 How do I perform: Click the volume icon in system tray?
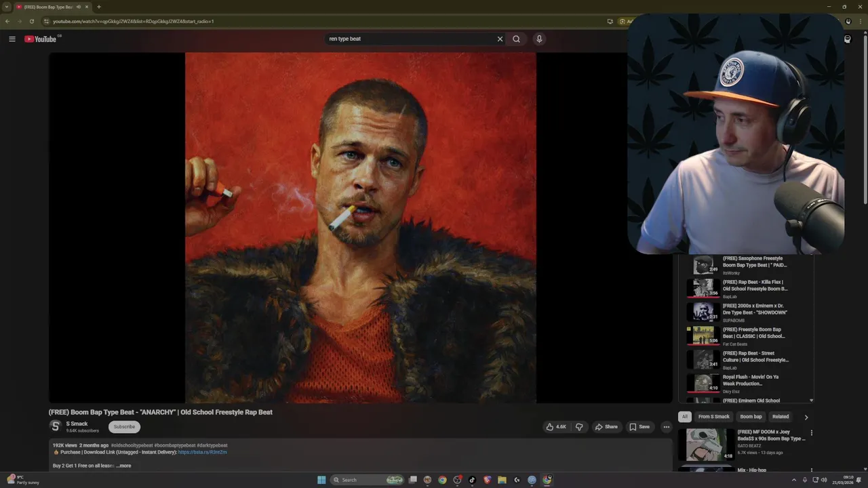click(x=824, y=480)
